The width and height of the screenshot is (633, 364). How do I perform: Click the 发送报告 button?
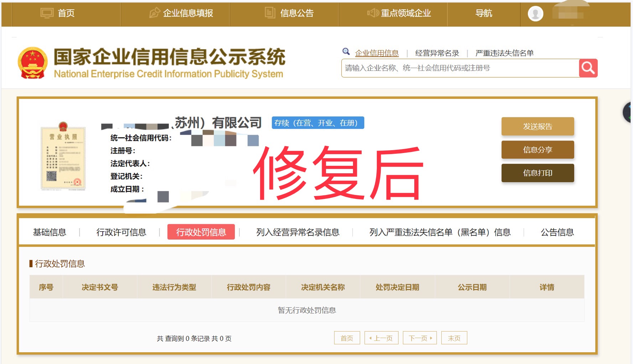pos(537,126)
